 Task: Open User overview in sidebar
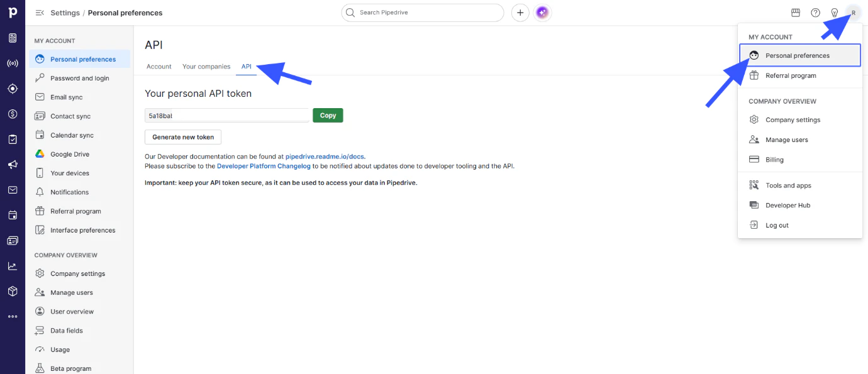click(79, 312)
